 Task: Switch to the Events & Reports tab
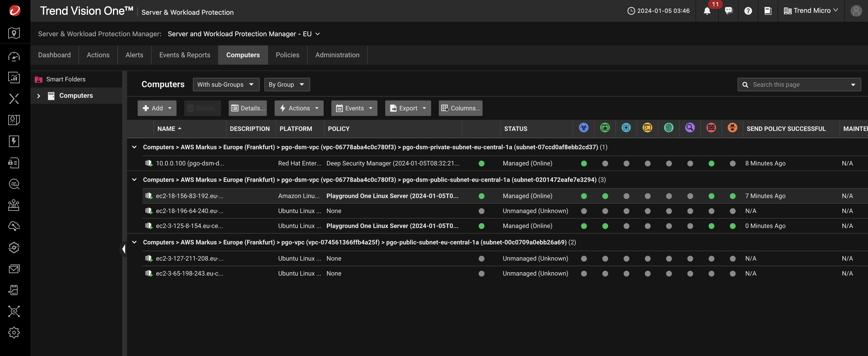click(x=185, y=55)
